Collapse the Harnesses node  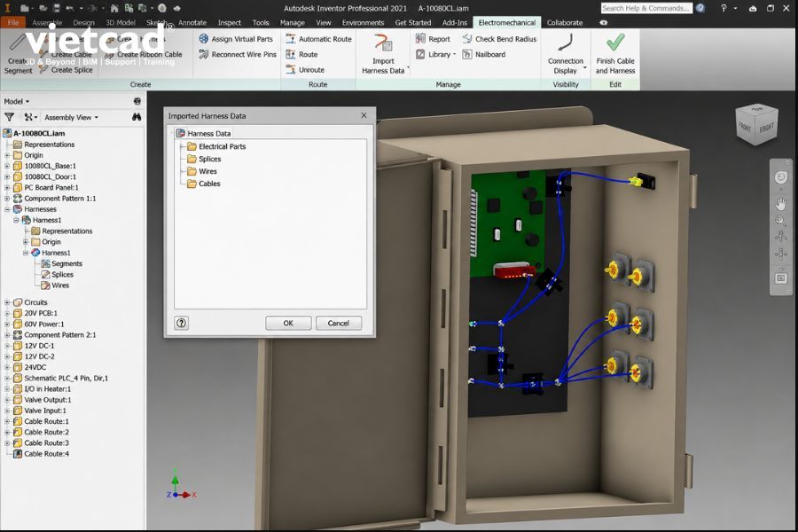click(x=7, y=208)
